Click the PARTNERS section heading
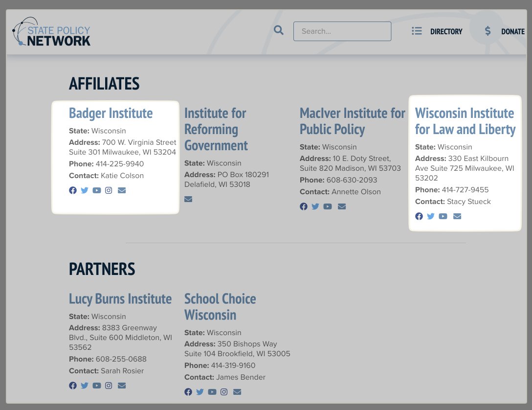 [102, 269]
